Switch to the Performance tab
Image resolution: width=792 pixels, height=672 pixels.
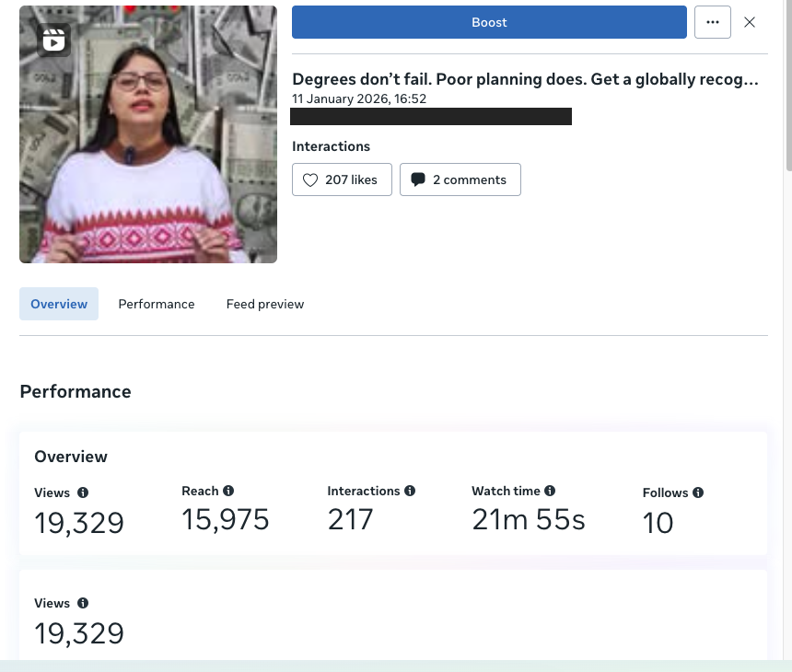[157, 304]
